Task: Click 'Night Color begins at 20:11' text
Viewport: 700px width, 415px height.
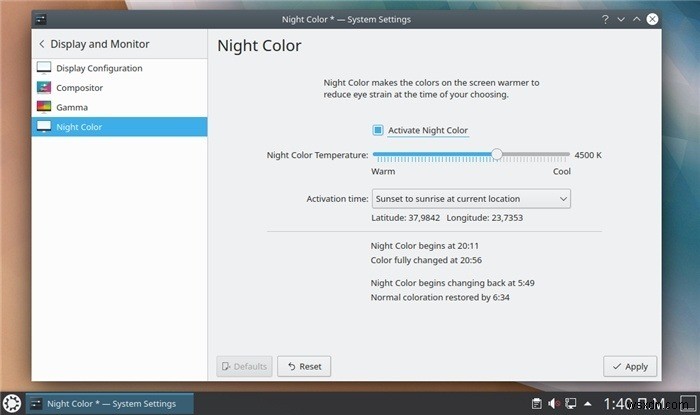Action: point(425,246)
